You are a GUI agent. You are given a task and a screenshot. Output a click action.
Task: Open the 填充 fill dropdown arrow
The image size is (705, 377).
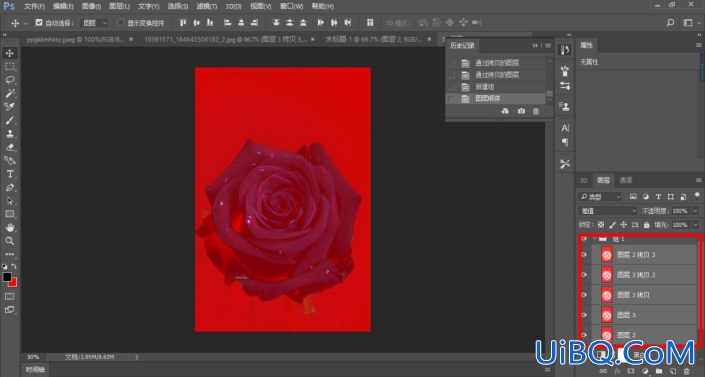696,224
